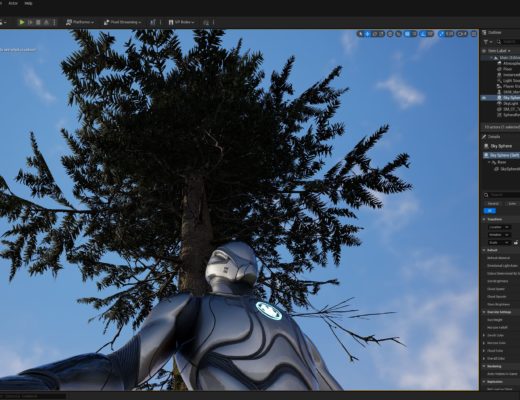Click the viewport maximize/layout icon

pyautogui.click(x=474, y=34)
